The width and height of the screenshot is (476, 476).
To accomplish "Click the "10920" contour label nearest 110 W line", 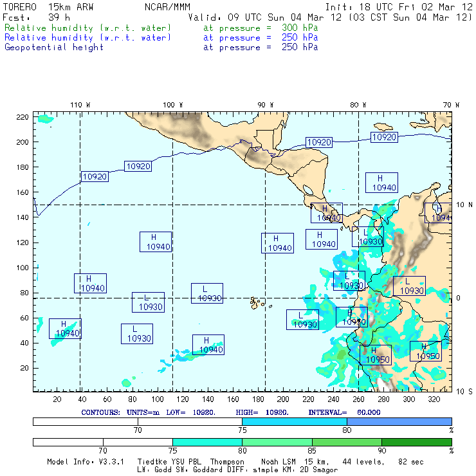I will click(x=95, y=176).
